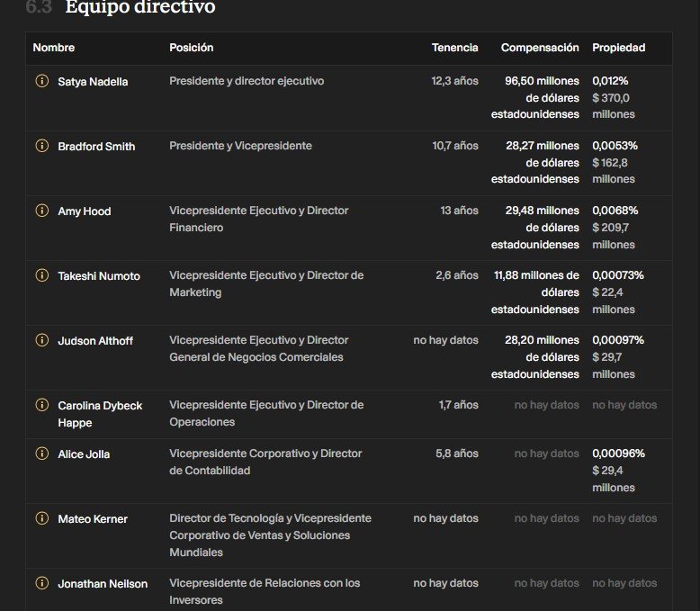Open info icon beside Carolina Dybeck Happe
The height and width of the screenshot is (611, 700).
[x=42, y=405]
